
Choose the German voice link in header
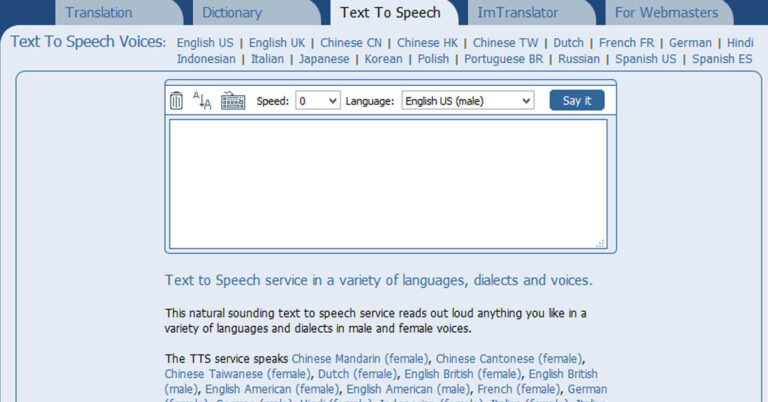click(x=690, y=43)
